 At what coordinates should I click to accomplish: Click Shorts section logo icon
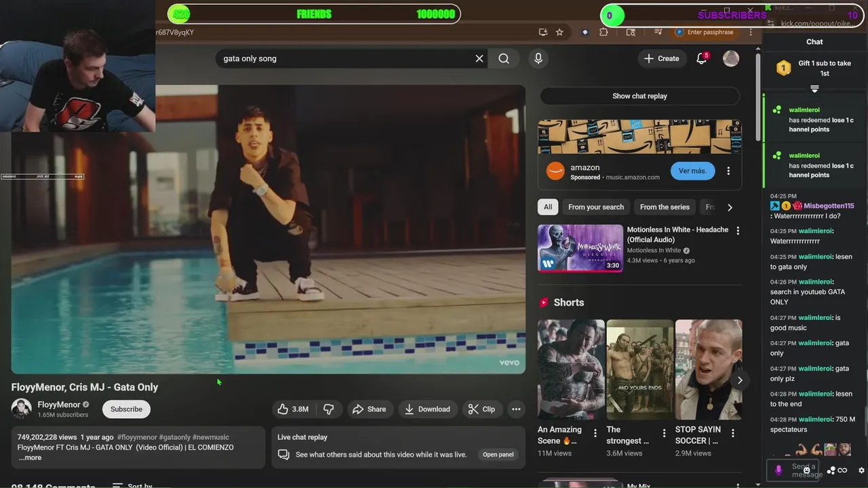543,302
